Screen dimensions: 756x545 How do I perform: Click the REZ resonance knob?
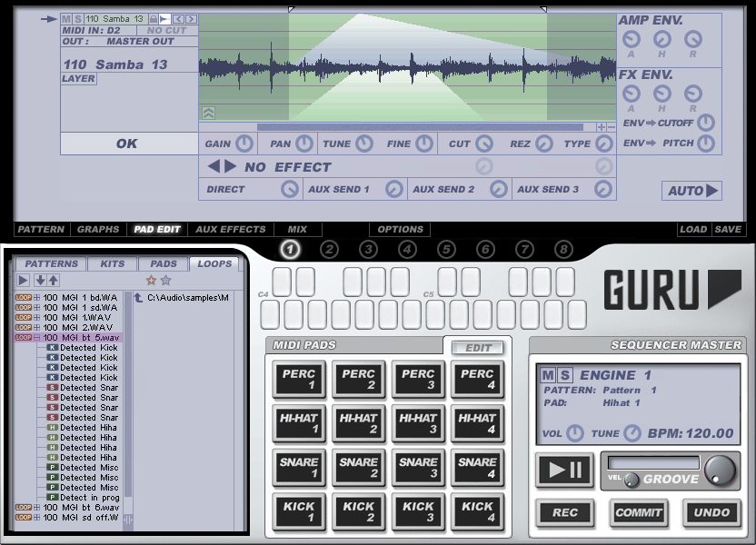(544, 144)
